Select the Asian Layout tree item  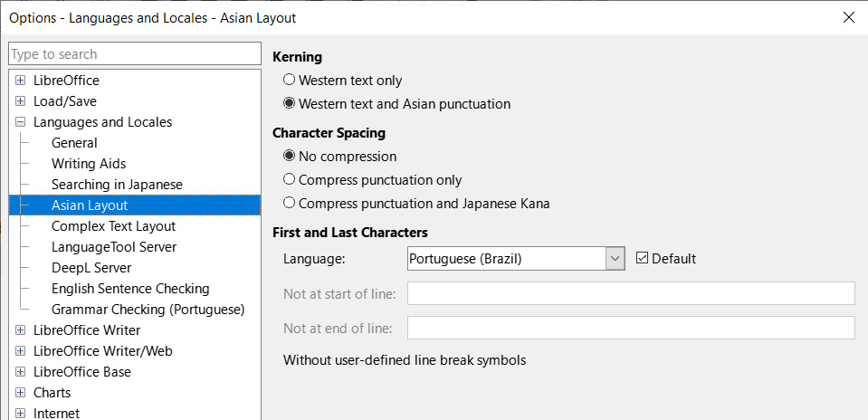tap(135, 205)
